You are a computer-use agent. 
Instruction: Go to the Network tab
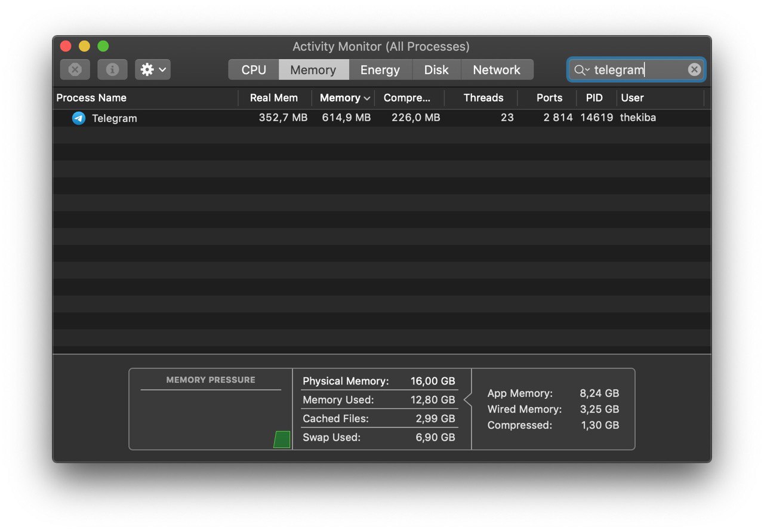point(497,70)
